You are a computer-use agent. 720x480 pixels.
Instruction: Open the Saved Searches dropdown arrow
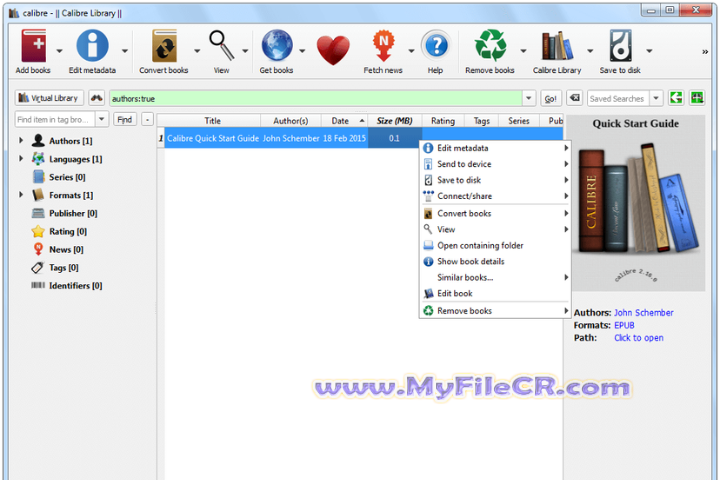point(656,98)
